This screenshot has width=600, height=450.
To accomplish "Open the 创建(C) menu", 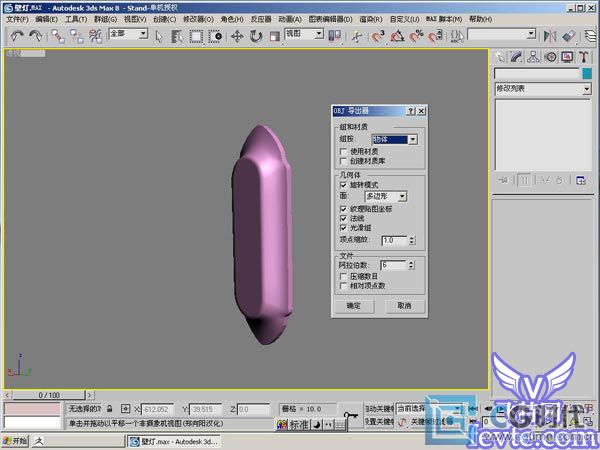I will tap(165, 19).
